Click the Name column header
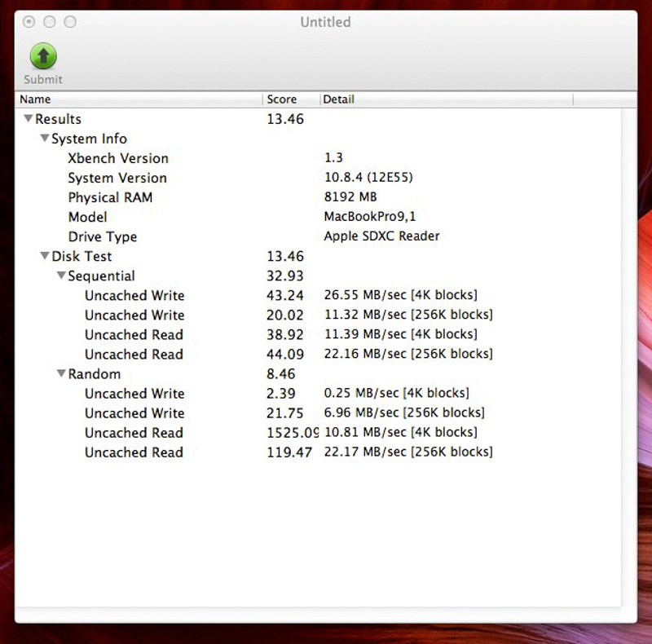Viewport: 652px width, 644px height. 139,99
